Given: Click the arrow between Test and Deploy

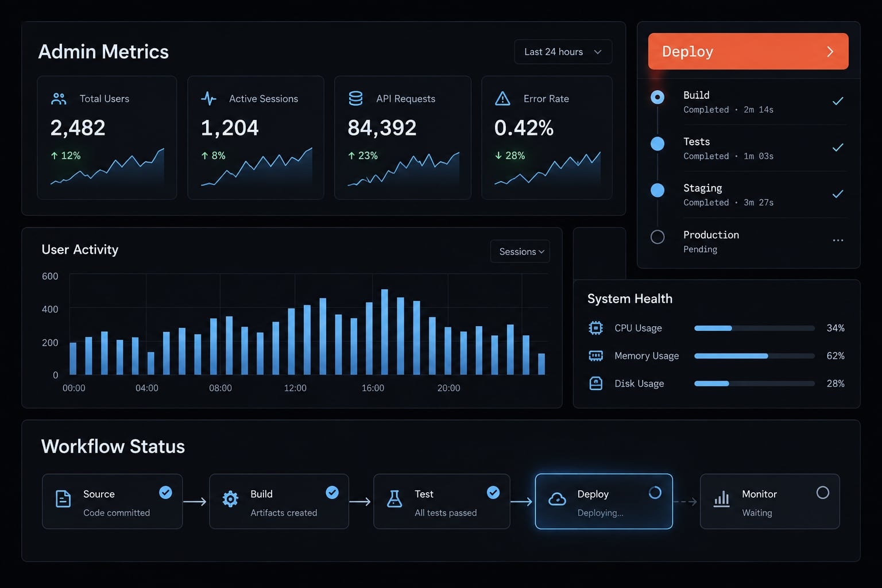Looking at the screenshot, I should (x=521, y=502).
